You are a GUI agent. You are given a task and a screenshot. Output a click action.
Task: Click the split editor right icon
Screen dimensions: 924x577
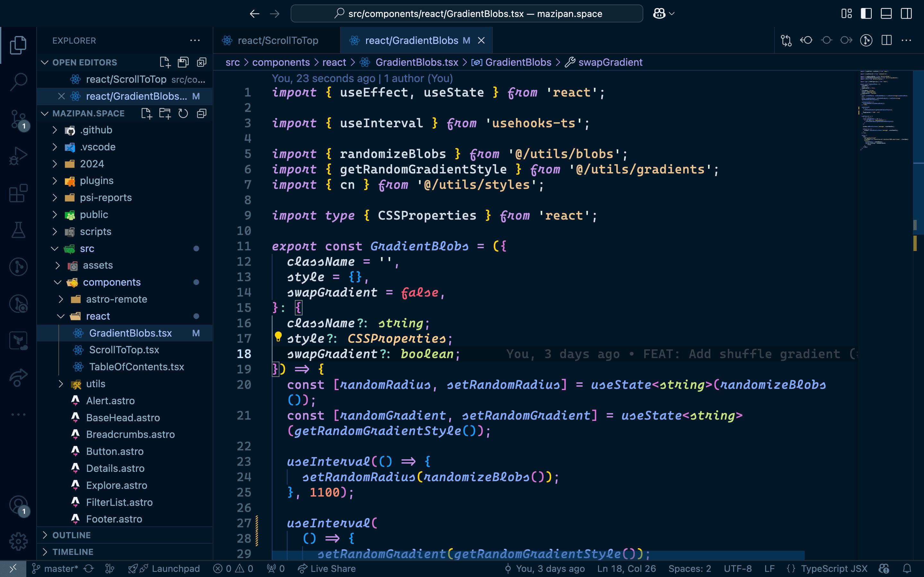886,40
